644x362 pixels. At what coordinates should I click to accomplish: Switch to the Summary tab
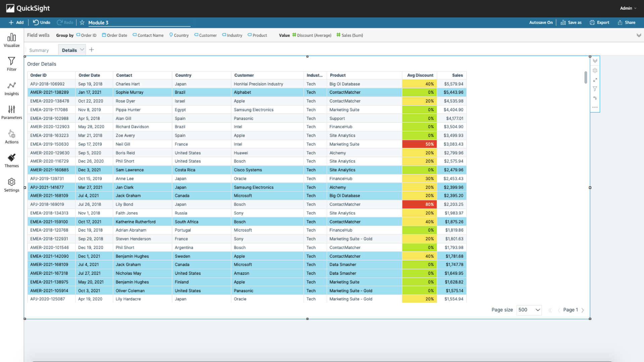[x=39, y=50]
